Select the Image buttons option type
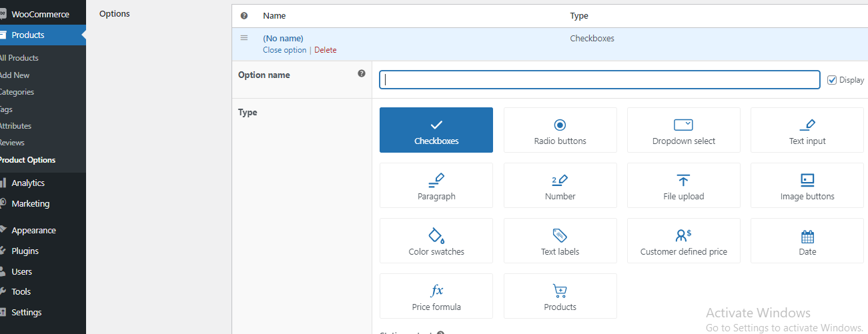 pyautogui.click(x=807, y=185)
